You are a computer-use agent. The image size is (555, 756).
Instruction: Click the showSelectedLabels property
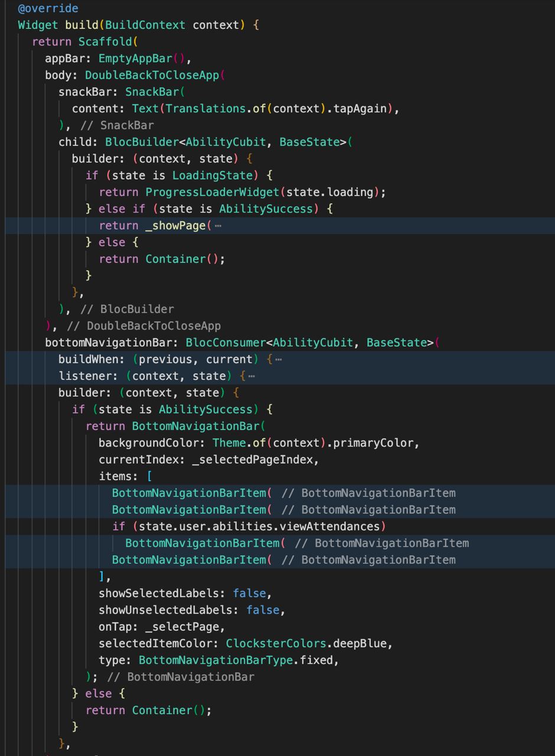pyautogui.click(x=159, y=593)
